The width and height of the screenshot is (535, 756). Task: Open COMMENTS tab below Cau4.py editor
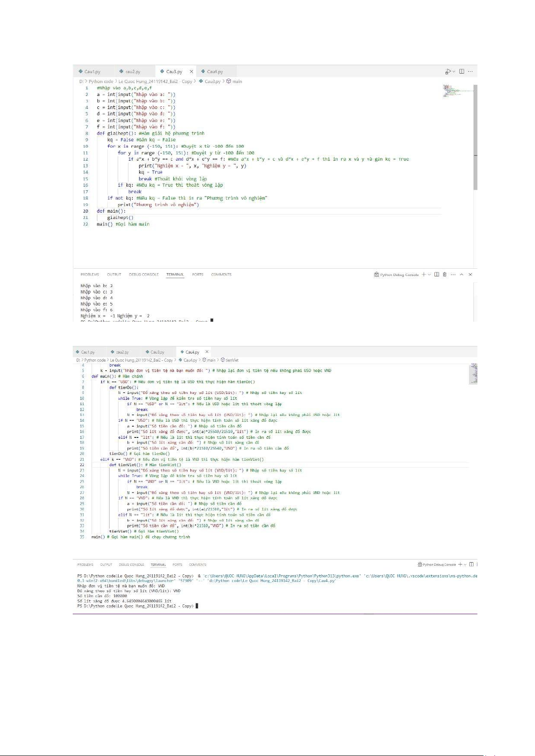tap(197, 565)
